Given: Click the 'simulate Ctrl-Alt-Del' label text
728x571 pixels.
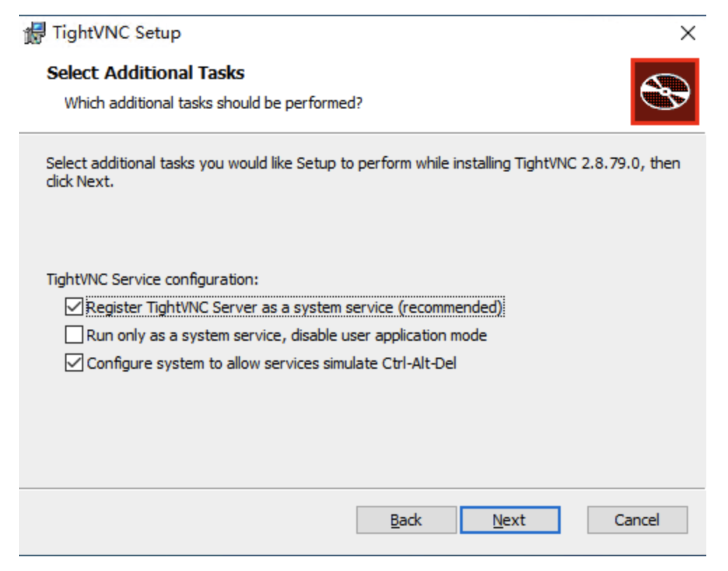Looking at the screenshot, I should [x=390, y=363].
